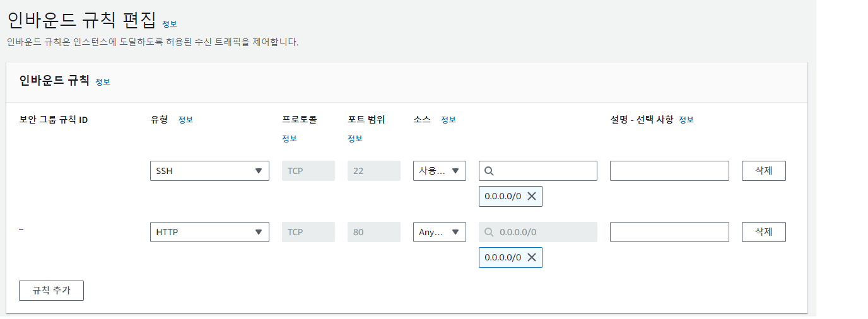Open 정보 link beside 인바운드 규칙 panel header
868x319 pixels.
(x=103, y=82)
